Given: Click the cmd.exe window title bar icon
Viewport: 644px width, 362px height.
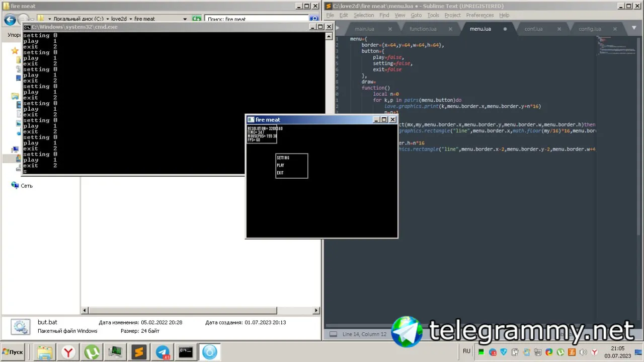Looking at the screenshot, I should [27, 27].
